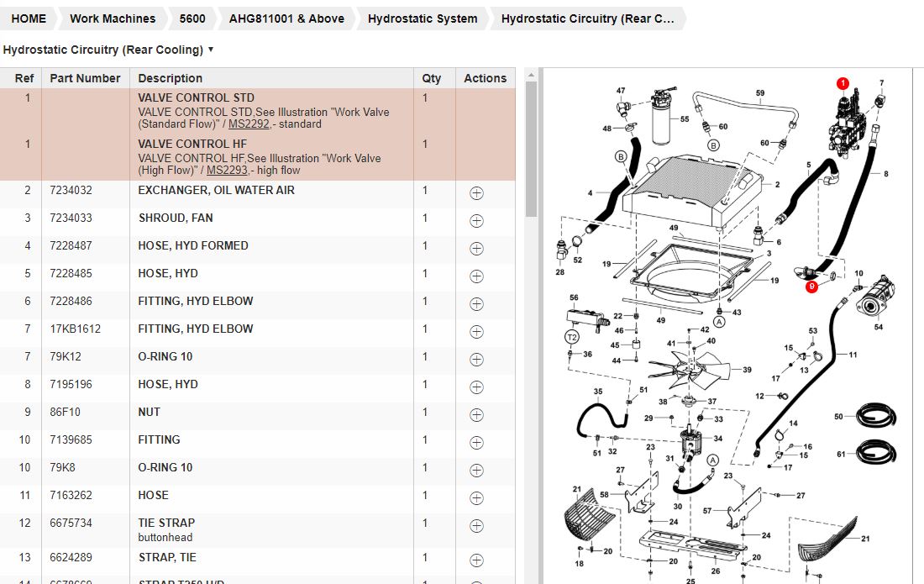Add part 79K12 O-ring plus icon
Image resolution: width=924 pixels, height=584 pixels.
477,360
